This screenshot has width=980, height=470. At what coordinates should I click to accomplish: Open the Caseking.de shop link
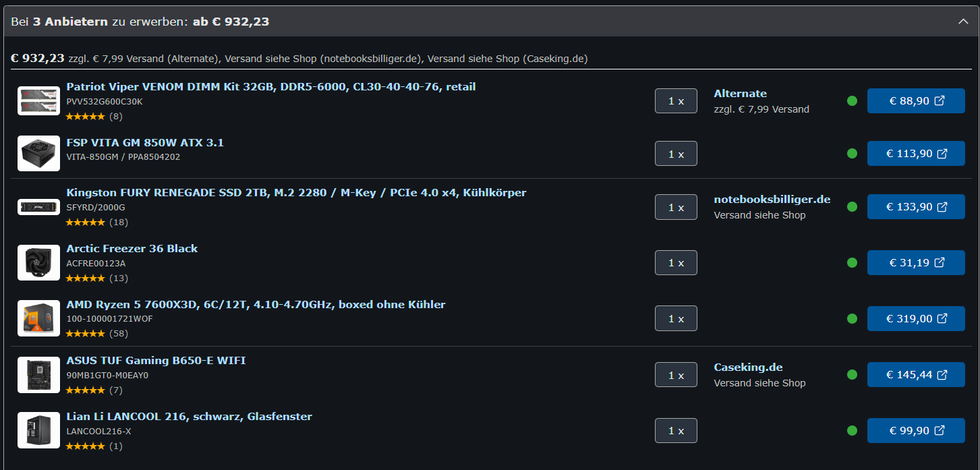click(x=748, y=368)
